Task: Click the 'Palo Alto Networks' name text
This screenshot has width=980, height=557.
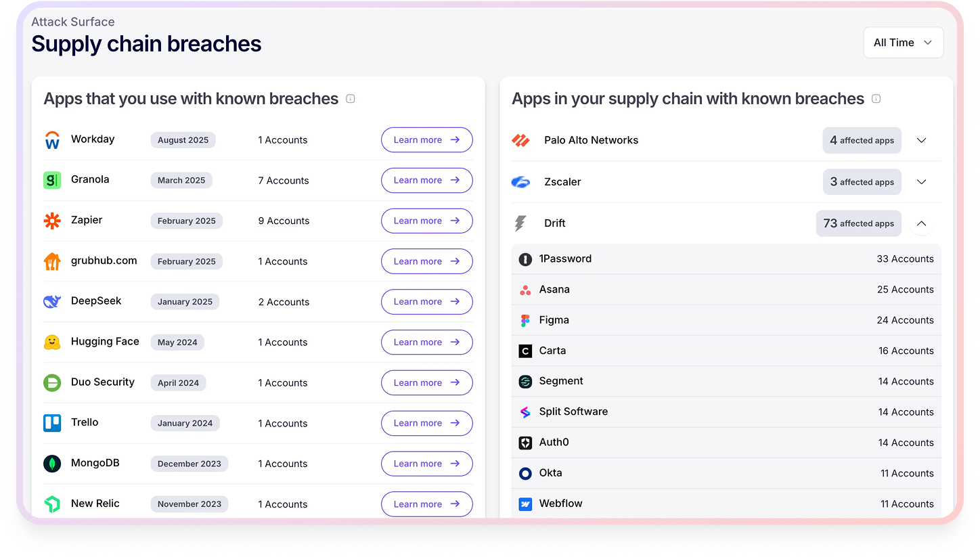Action: click(x=591, y=140)
